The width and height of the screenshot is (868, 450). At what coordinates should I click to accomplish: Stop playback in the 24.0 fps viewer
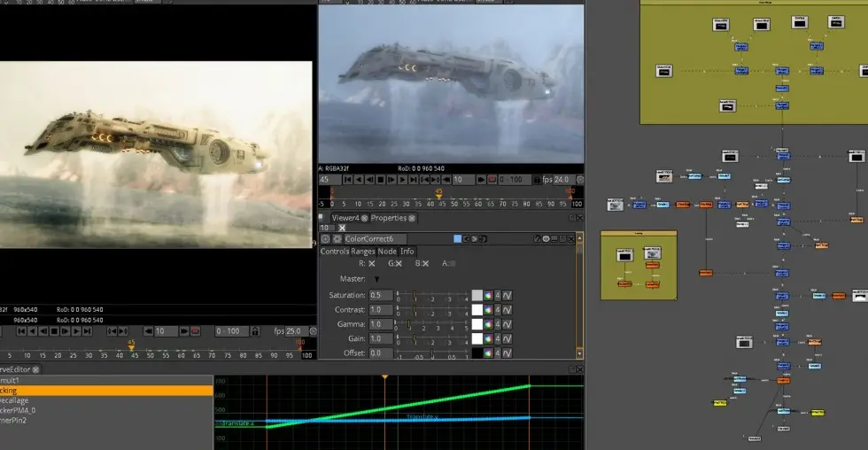click(380, 179)
